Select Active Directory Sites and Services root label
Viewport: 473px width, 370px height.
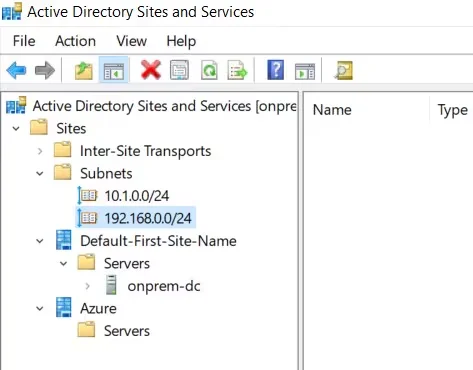tap(165, 106)
